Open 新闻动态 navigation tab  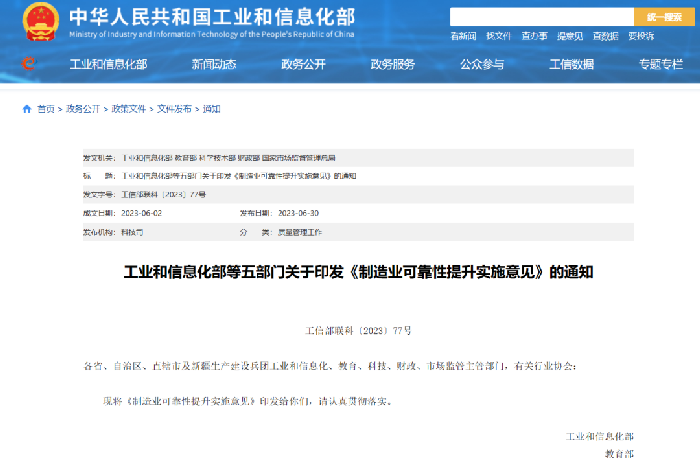pos(214,64)
